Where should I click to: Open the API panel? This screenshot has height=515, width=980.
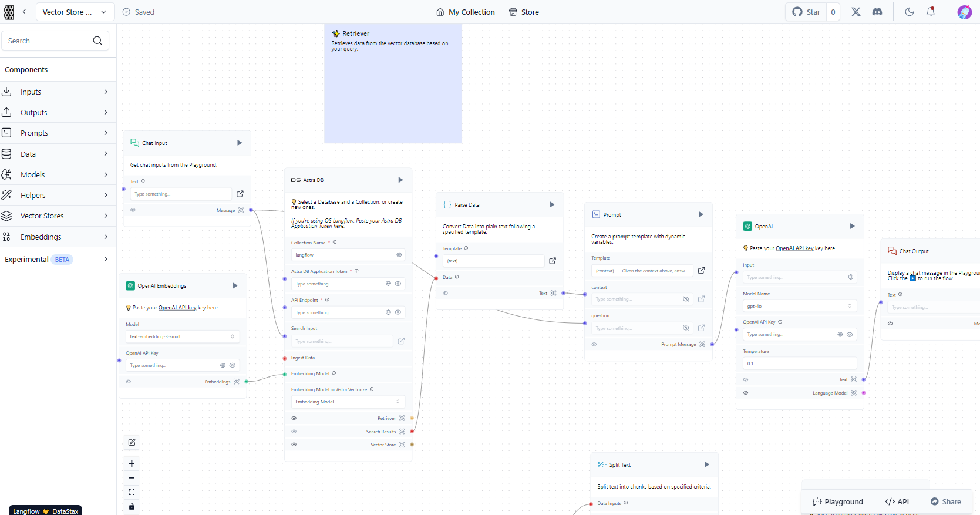(x=897, y=501)
